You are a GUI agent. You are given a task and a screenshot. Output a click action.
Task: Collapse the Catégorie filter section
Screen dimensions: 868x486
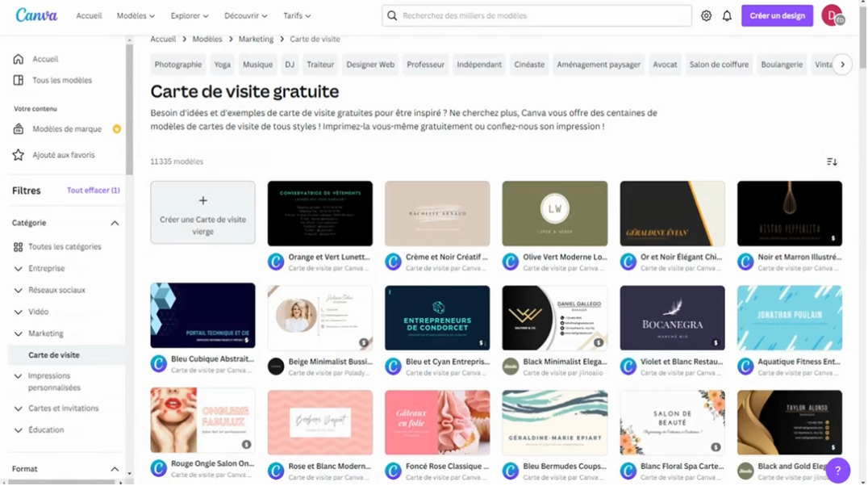(x=115, y=223)
